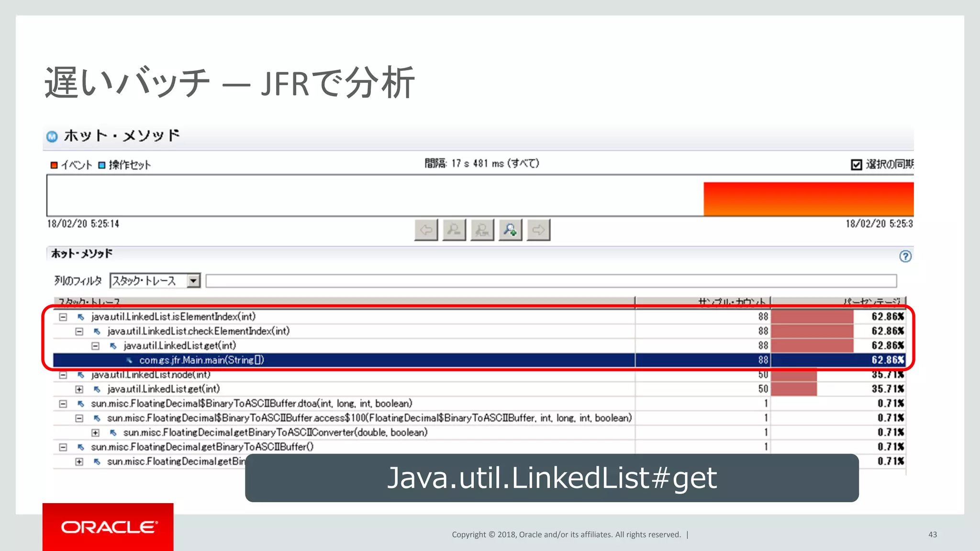Click method arrow icon beside access$100

(x=97, y=418)
